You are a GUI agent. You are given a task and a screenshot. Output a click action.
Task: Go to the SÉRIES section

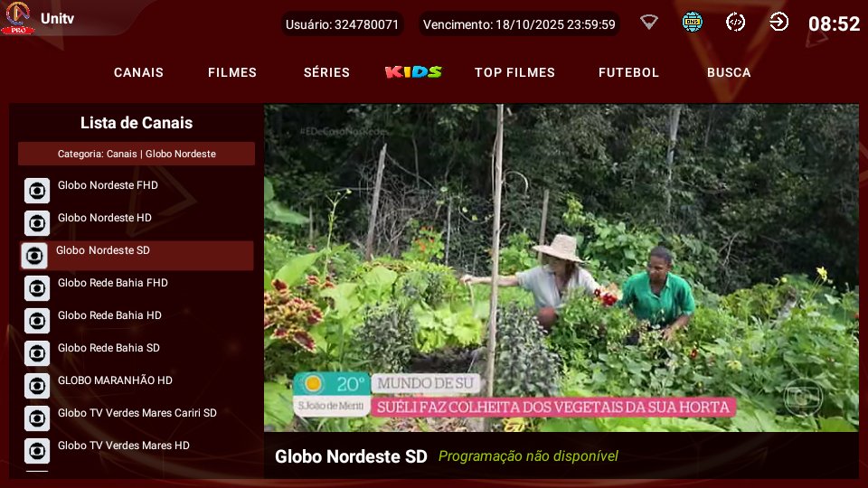(x=326, y=72)
